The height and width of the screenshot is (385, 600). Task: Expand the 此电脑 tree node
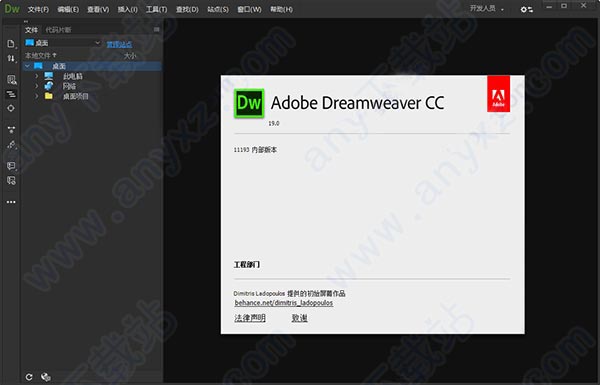point(37,76)
